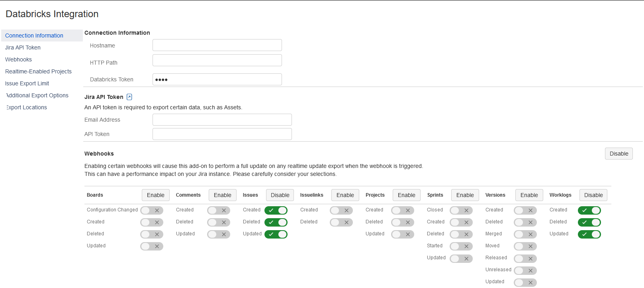Toggle Projects Deleted webhook switch

[x=403, y=222]
